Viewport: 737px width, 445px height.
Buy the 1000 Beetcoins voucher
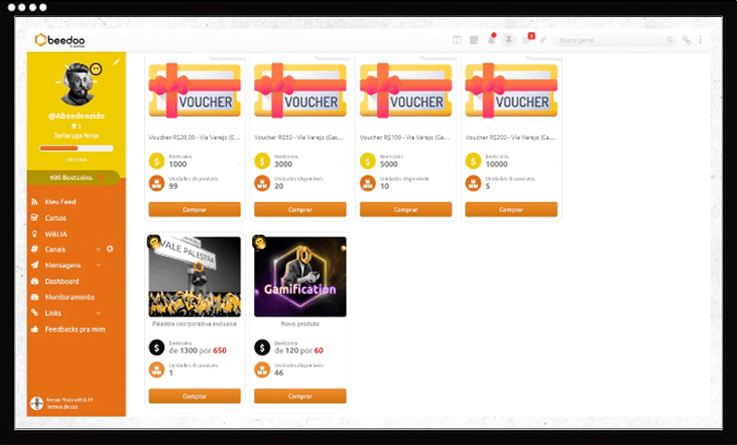tap(195, 210)
